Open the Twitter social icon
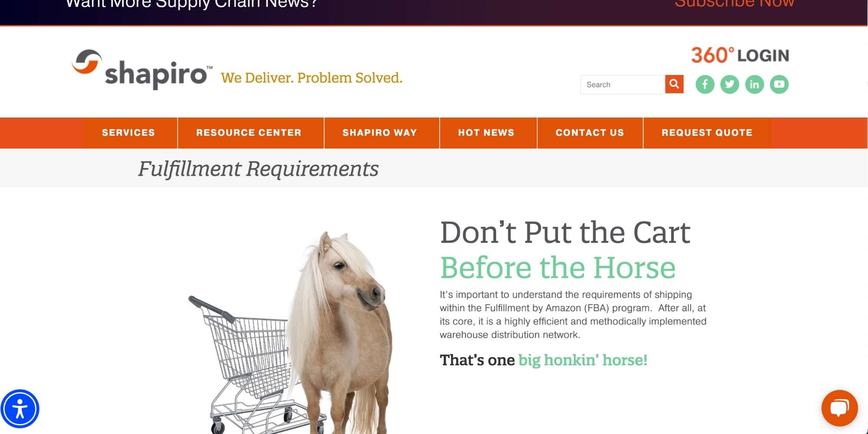 730,84
